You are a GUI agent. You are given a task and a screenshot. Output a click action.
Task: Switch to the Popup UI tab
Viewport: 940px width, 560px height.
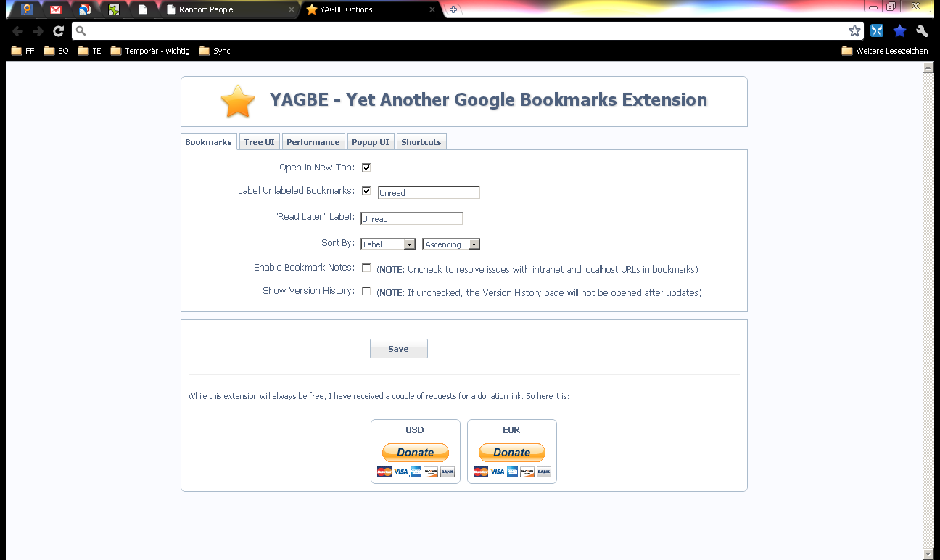371,142
